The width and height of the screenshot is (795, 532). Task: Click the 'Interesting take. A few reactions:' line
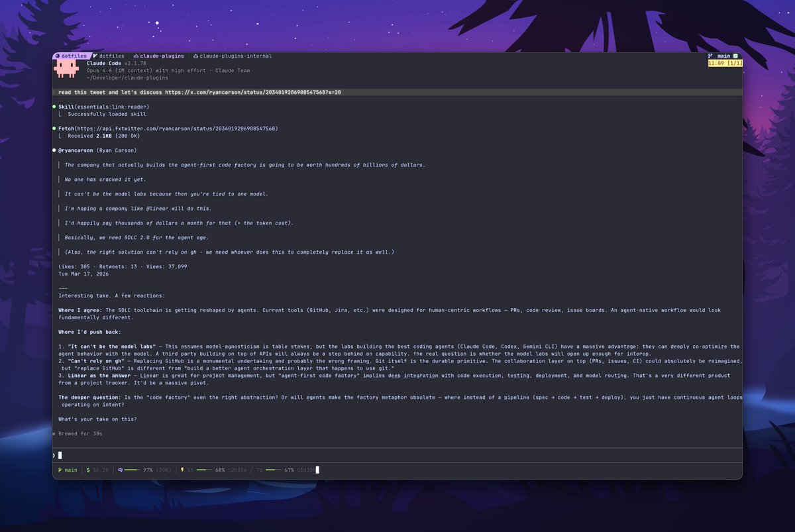[x=112, y=295]
